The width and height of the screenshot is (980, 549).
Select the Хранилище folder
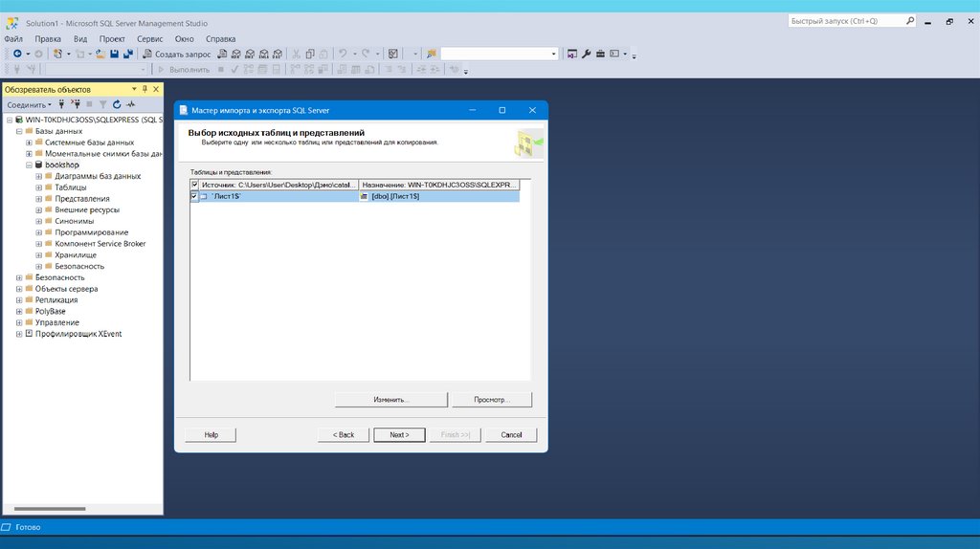76,254
